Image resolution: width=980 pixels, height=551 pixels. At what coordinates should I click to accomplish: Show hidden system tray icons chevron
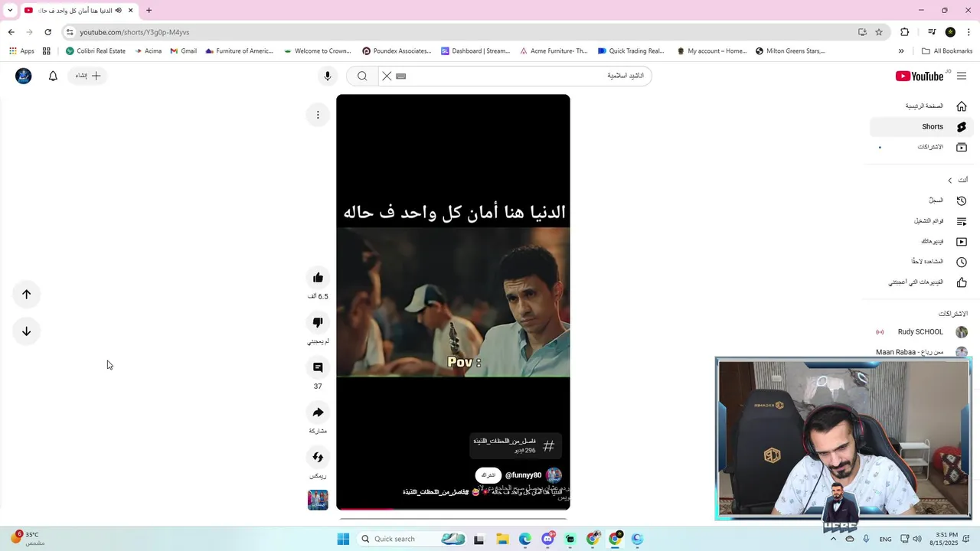pos(833,539)
